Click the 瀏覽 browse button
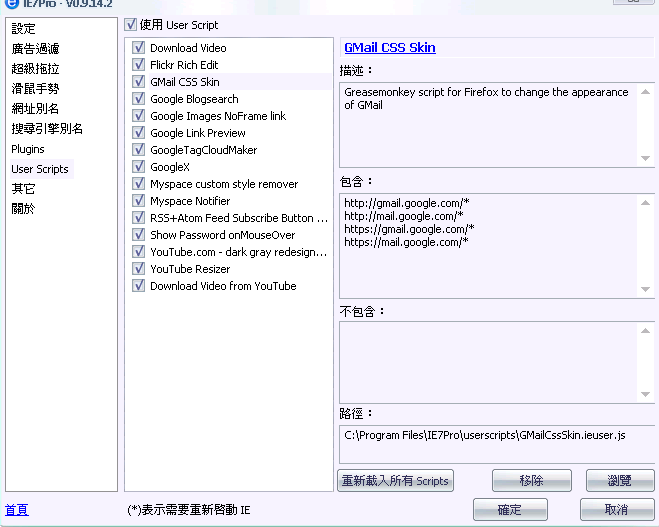Screen dimensions: 659x527 [x=620, y=480]
